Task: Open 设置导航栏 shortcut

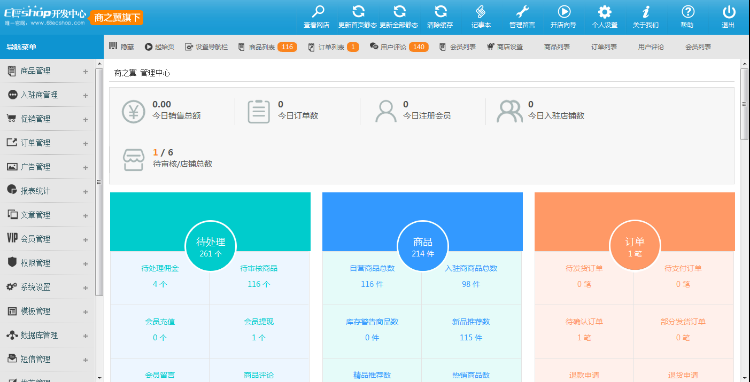Action: point(206,47)
